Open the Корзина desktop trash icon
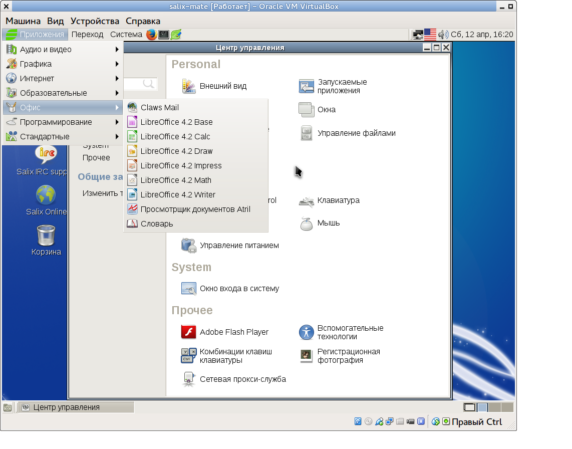 pos(46,240)
